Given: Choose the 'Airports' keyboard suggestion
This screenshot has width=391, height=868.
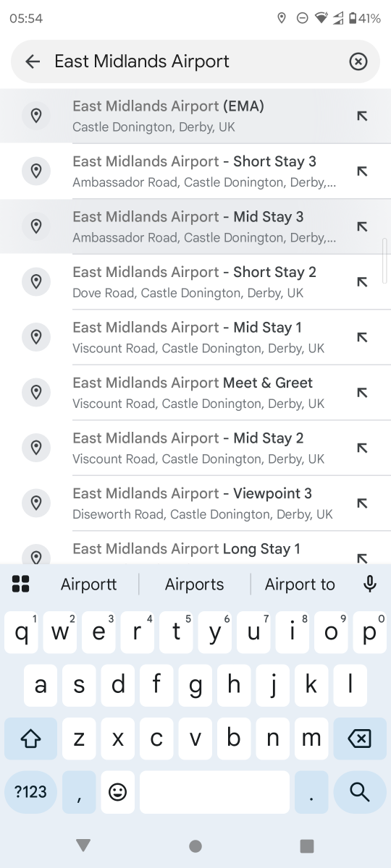Looking at the screenshot, I should [x=195, y=584].
